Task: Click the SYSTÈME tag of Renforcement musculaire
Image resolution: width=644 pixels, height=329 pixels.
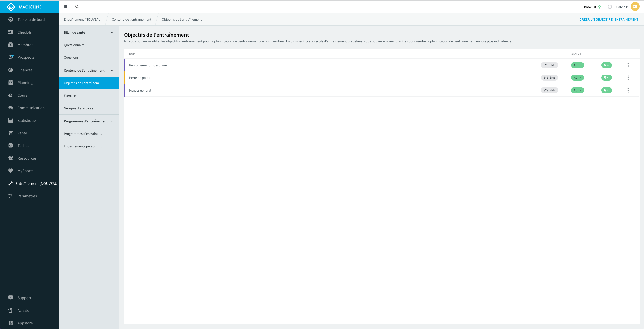Action: (x=549, y=65)
